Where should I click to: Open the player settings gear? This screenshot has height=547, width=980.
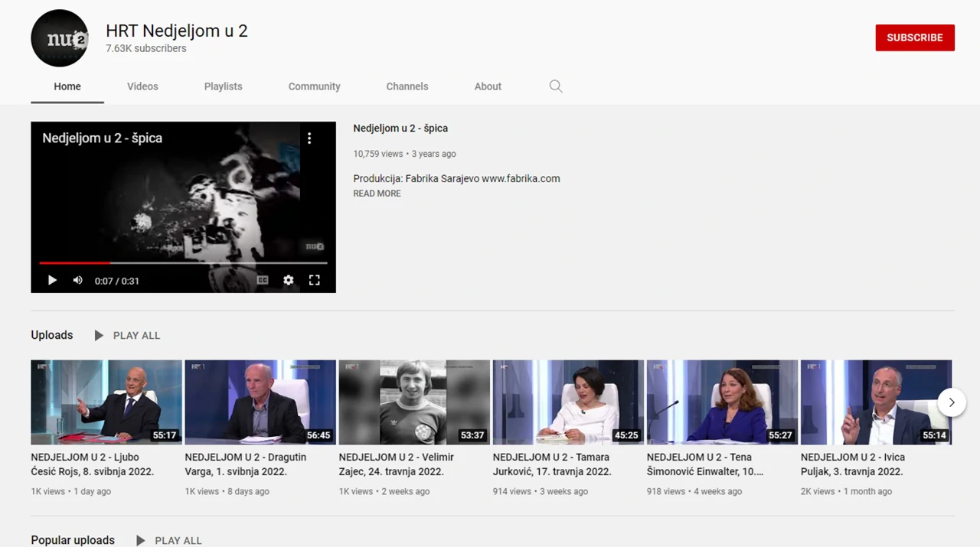pyautogui.click(x=289, y=280)
